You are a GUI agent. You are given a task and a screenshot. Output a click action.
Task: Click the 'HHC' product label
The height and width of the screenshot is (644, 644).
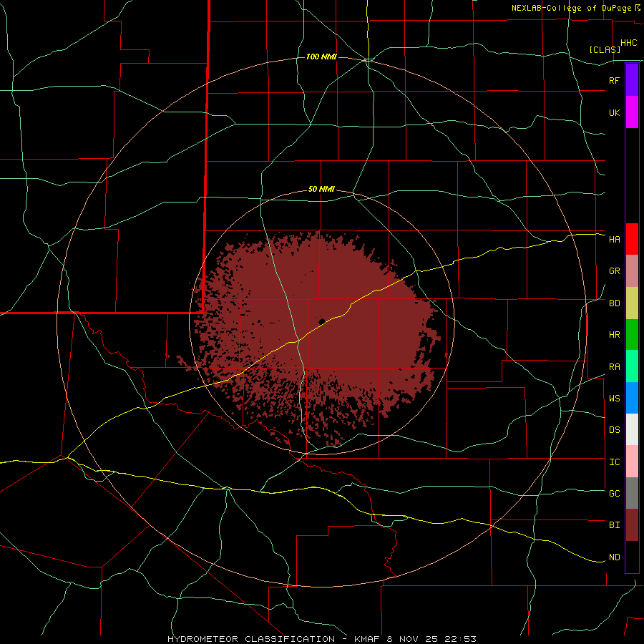tap(629, 43)
